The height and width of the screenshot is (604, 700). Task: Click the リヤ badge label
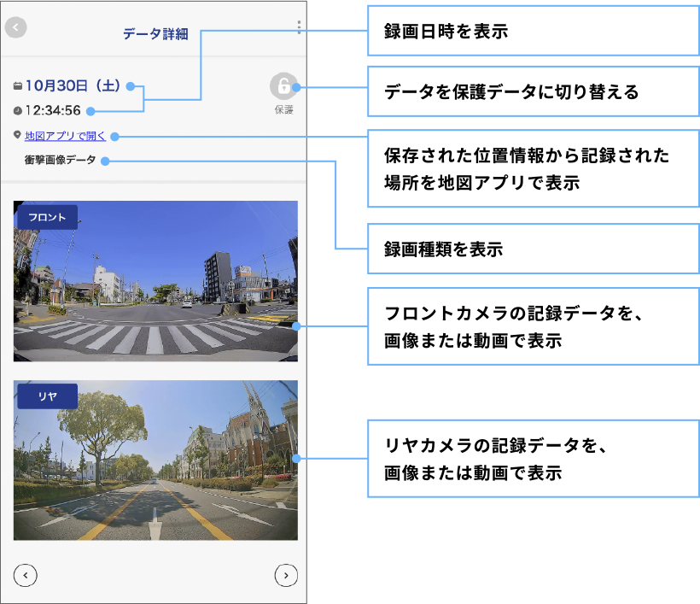point(47,396)
